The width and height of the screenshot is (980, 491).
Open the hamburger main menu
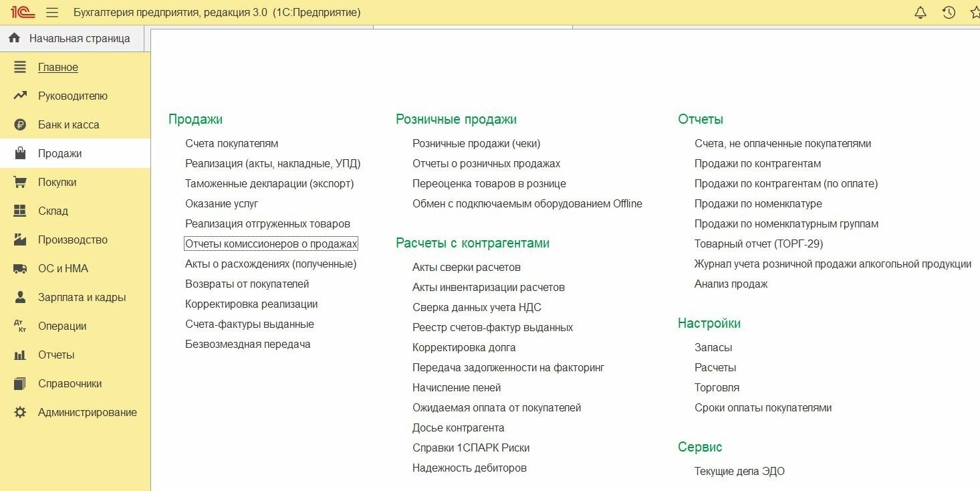52,13
